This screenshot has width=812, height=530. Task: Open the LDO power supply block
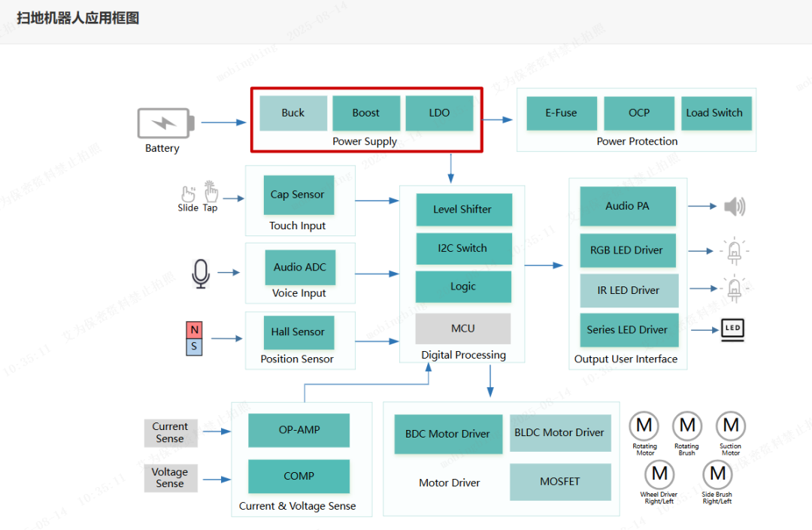point(439,113)
